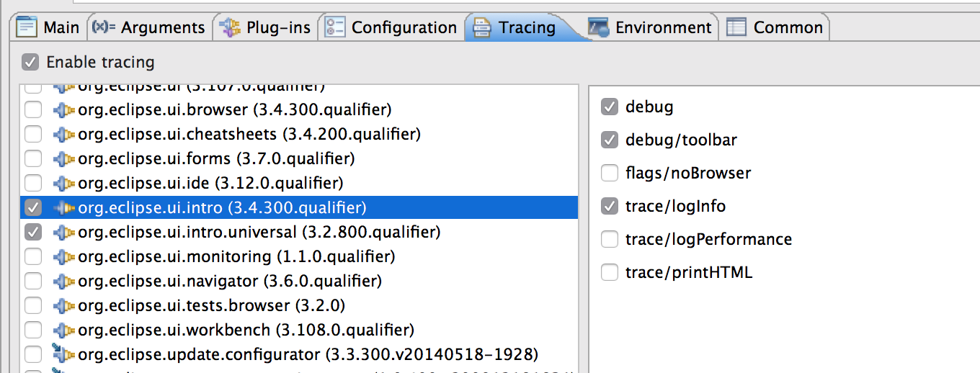Click the Common tab icon

[x=736, y=27]
